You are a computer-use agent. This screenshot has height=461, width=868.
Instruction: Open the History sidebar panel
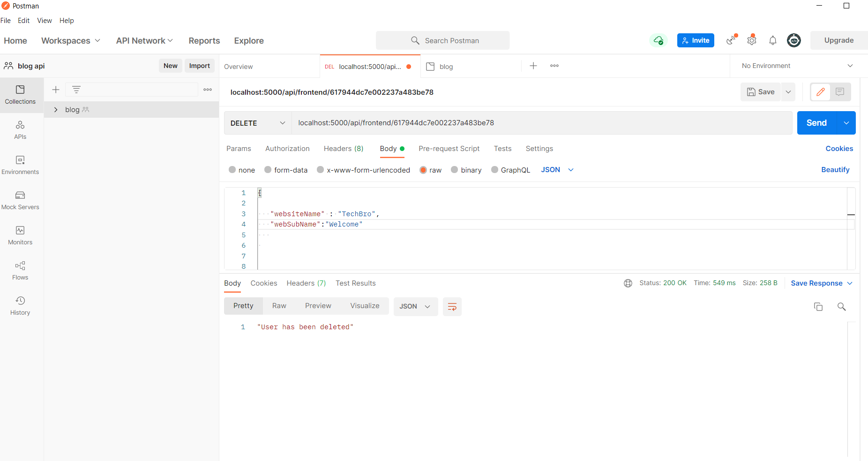pos(20,306)
